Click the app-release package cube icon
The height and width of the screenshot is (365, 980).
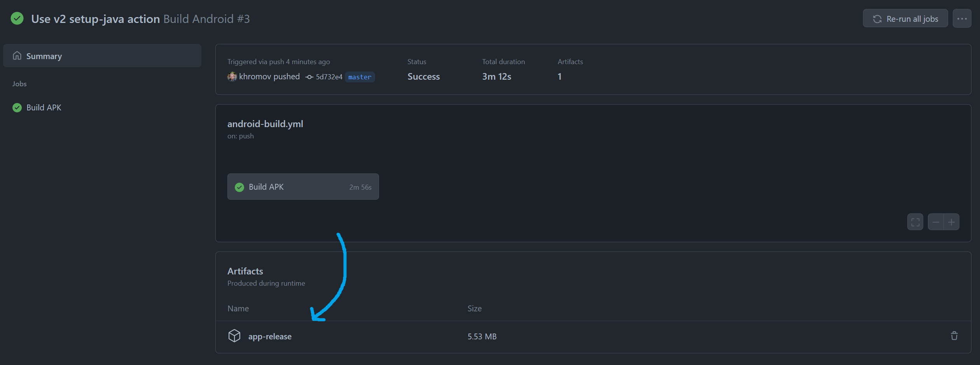click(234, 336)
